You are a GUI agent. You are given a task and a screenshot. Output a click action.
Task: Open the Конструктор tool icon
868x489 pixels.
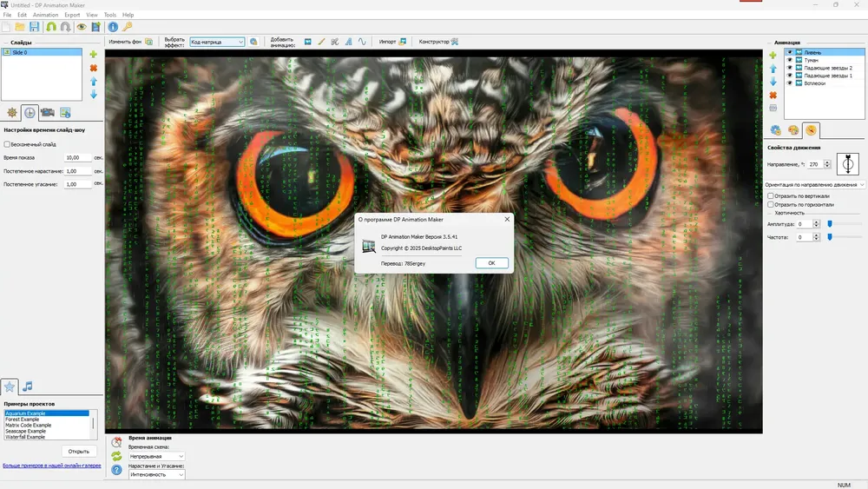coord(455,42)
